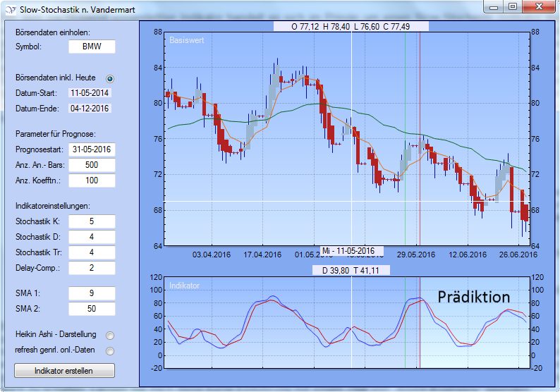Image resolution: width=560 pixels, height=392 pixels.
Task: Click the Symbol field containing BMW
Action: point(92,47)
